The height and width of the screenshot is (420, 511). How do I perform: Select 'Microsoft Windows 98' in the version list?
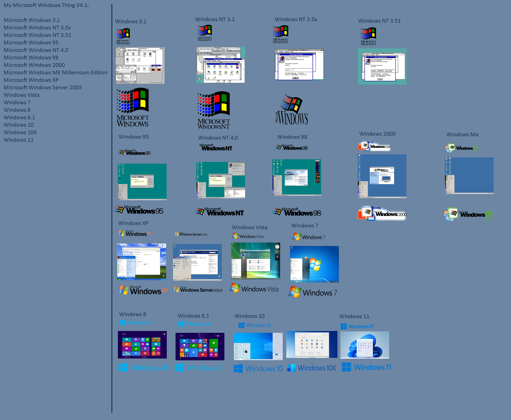coord(31,58)
